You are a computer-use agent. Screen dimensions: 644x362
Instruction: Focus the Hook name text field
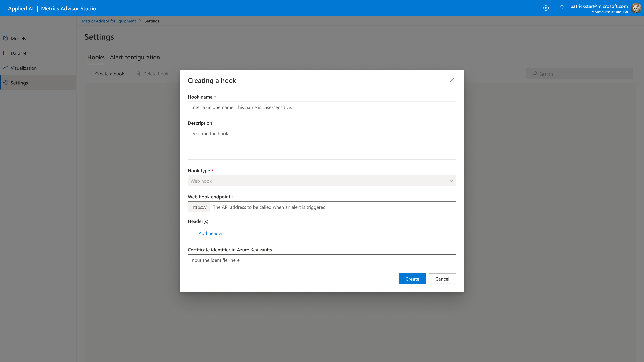[x=322, y=107]
